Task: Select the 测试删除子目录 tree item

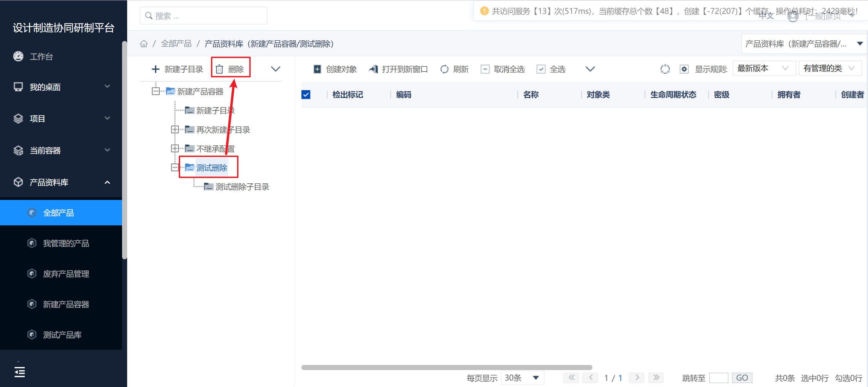Action: 242,187
